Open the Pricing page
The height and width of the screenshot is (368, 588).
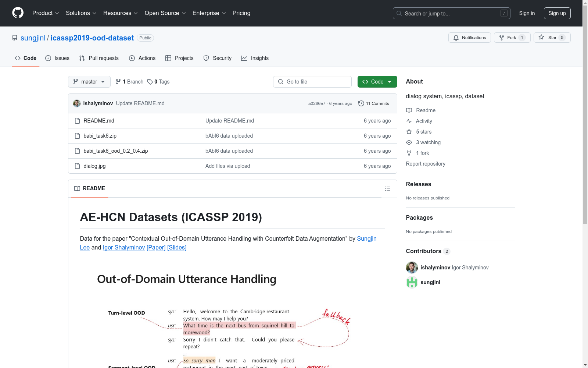coord(241,13)
